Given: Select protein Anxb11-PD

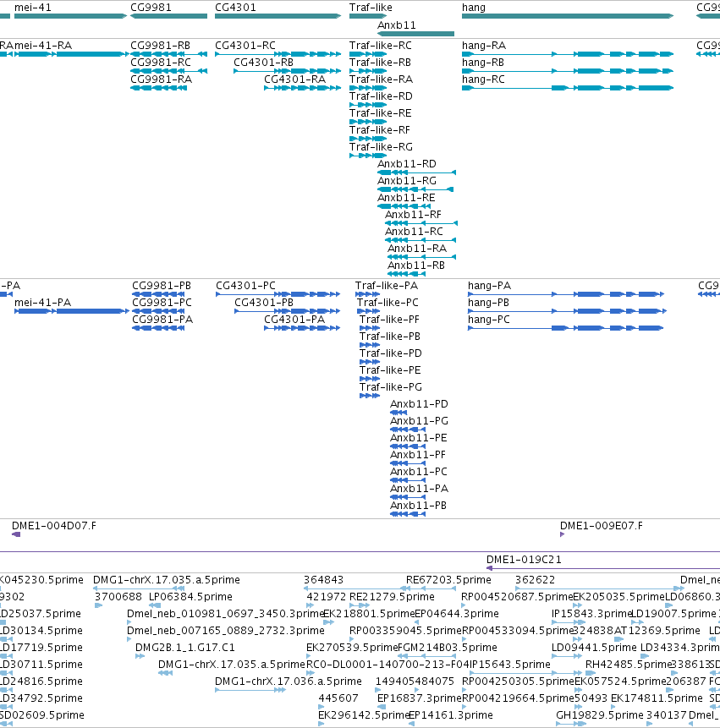Looking at the screenshot, I should pos(398,413).
